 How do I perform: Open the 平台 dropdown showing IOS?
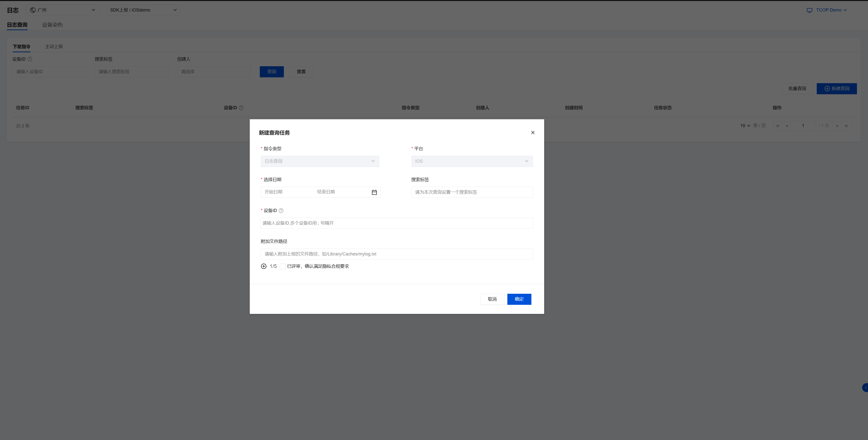pos(472,161)
